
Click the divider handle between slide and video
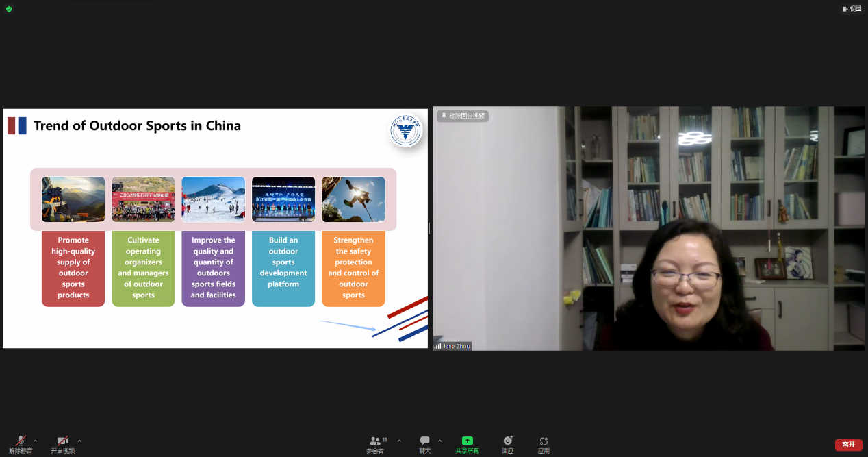tap(430, 228)
